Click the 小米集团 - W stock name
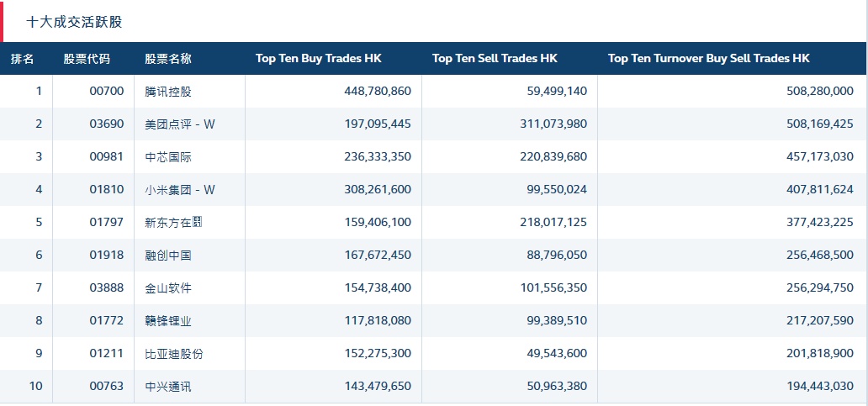868x406 pixels. point(180,190)
